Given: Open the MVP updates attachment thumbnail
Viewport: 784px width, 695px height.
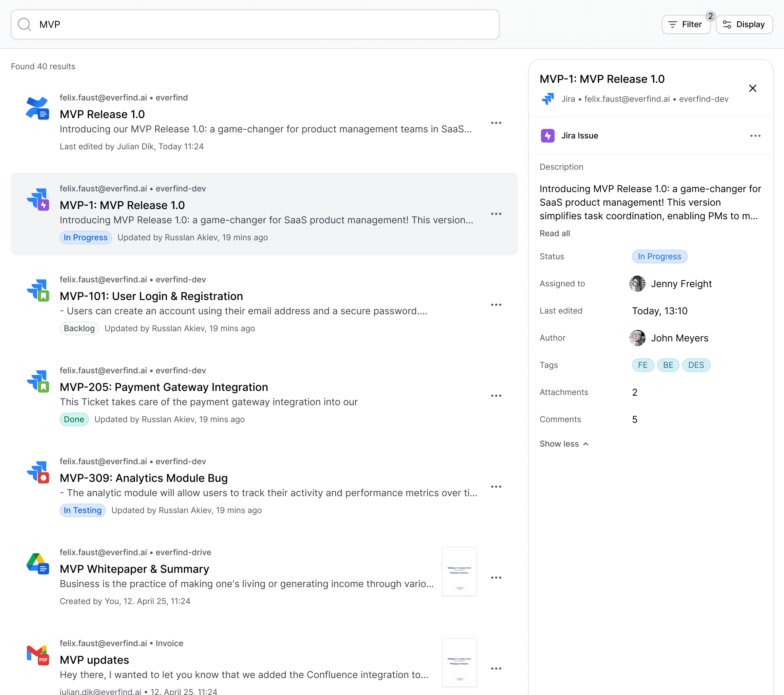Looking at the screenshot, I should click(x=459, y=662).
